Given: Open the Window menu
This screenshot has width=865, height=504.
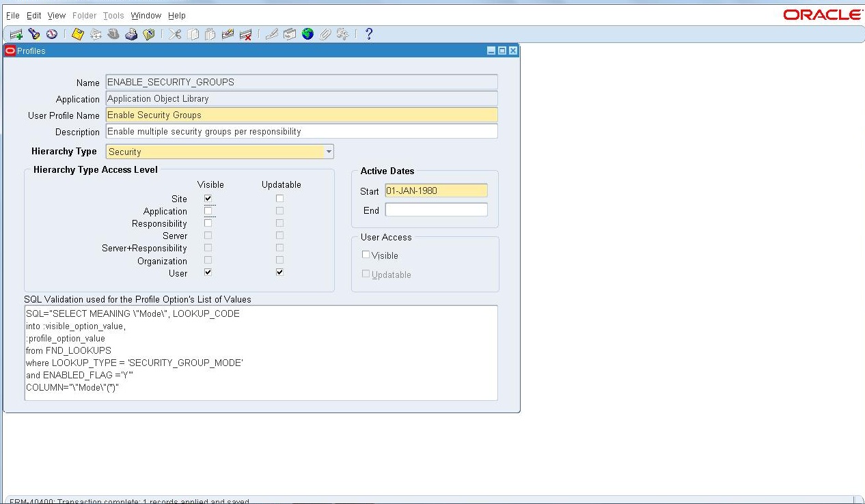Looking at the screenshot, I should (x=146, y=15).
